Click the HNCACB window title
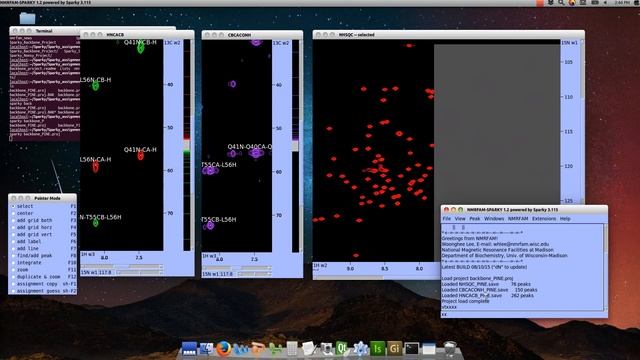The width and height of the screenshot is (640, 360). point(115,35)
